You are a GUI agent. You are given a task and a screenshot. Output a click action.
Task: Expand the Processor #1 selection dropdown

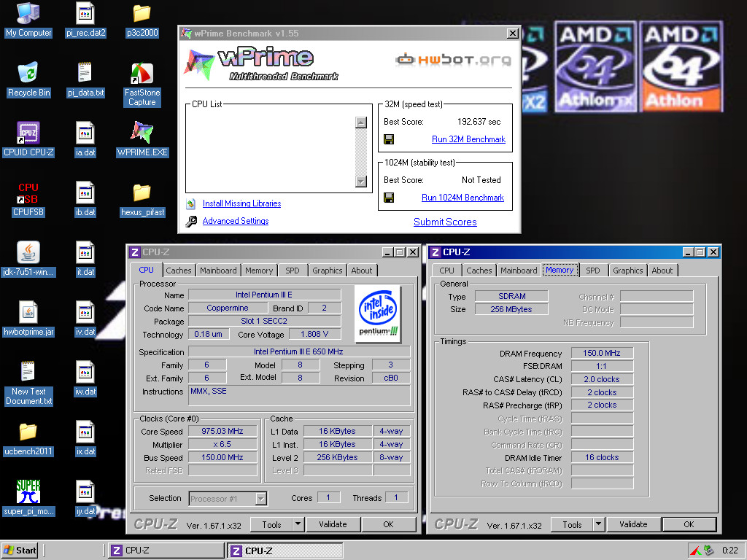[260, 499]
